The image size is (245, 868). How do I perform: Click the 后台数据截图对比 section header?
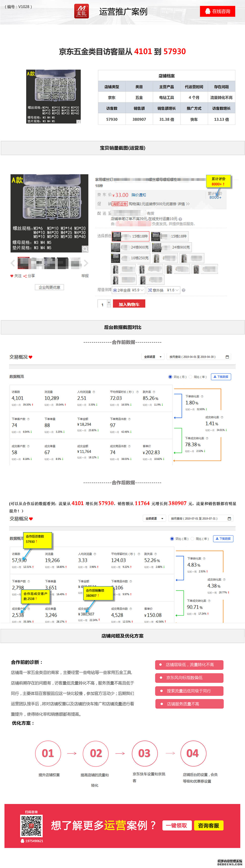(123, 327)
